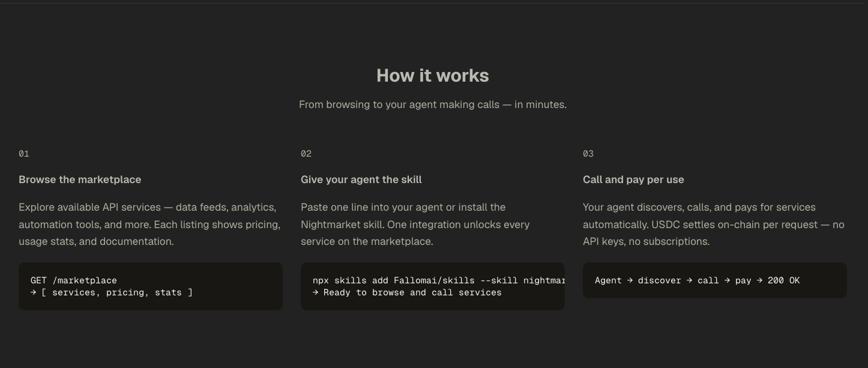Click the "Ready to browse and call services" line

tap(407, 292)
